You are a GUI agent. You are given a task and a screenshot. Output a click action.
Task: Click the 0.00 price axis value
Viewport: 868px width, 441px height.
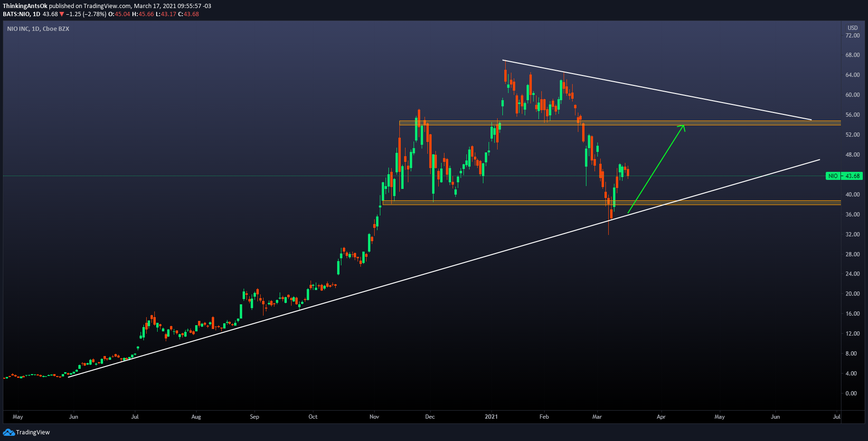pyautogui.click(x=851, y=394)
